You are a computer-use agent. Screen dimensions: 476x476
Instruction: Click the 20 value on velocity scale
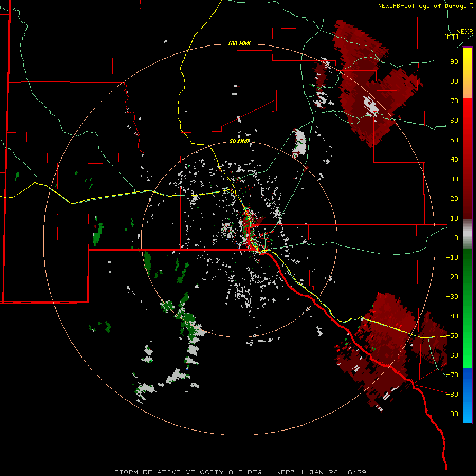point(454,199)
